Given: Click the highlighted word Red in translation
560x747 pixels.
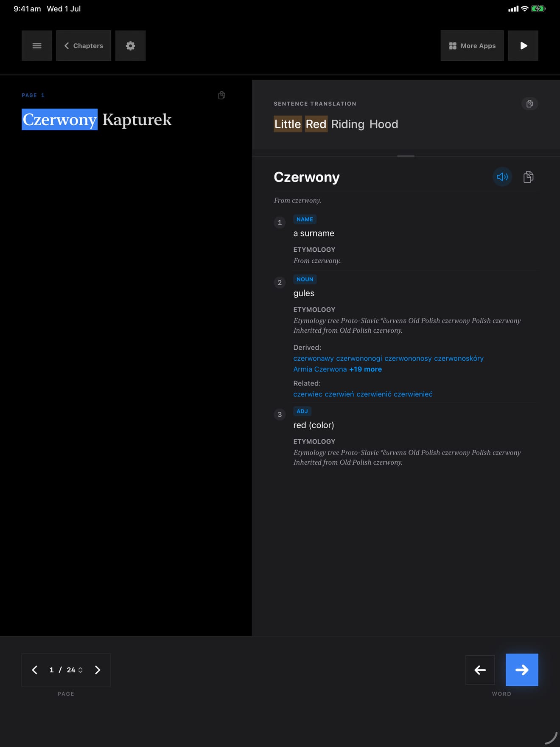Looking at the screenshot, I should 316,124.
